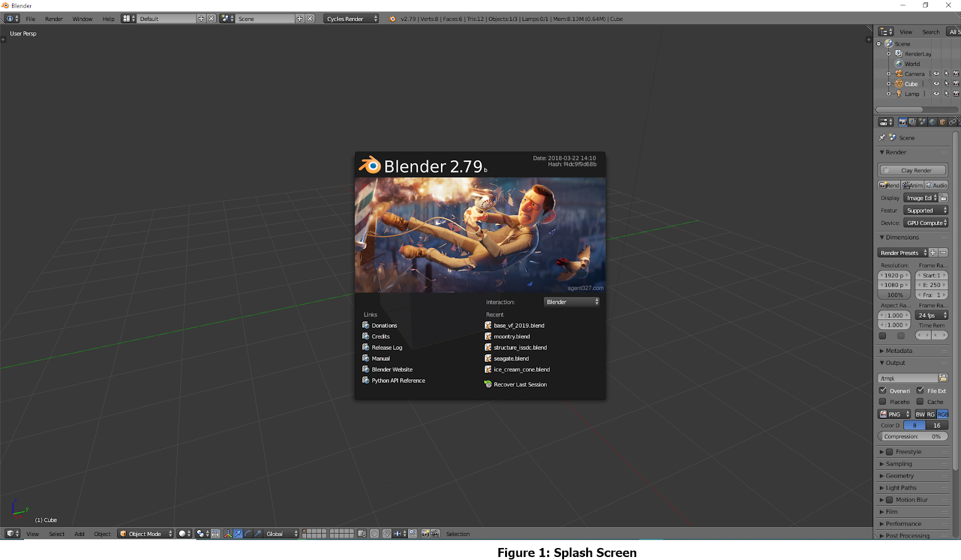The height and width of the screenshot is (560, 961).
Task: Open the Window menu
Action: pos(82,19)
